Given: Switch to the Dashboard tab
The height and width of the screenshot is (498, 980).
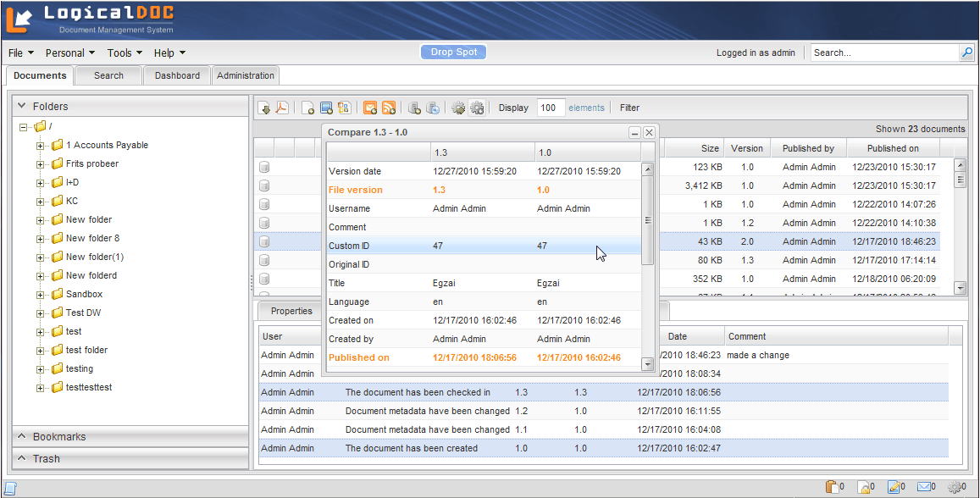Looking at the screenshot, I should [178, 75].
